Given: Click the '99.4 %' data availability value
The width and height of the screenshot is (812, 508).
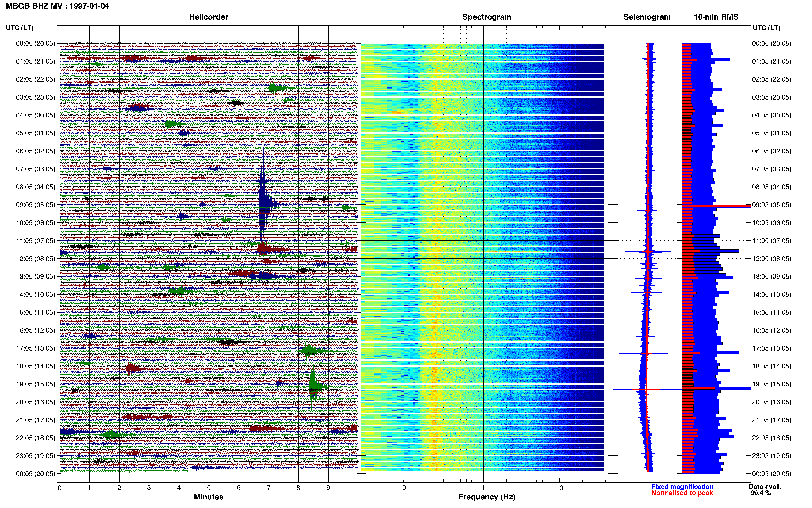Looking at the screenshot, I should 761,493.
